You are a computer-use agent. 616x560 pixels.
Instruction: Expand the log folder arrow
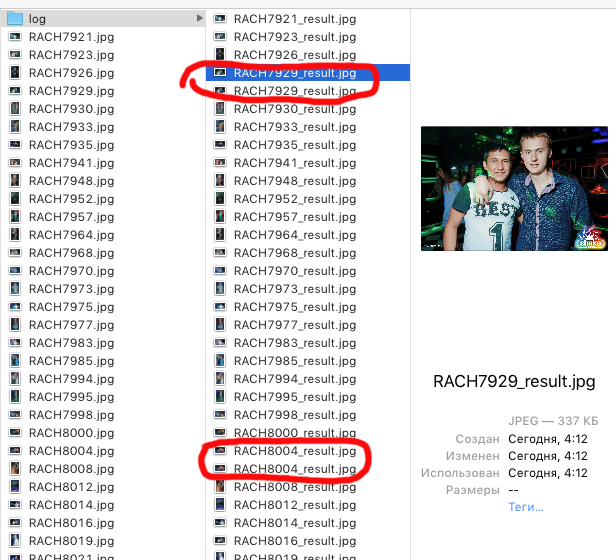pyautogui.click(x=200, y=18)
